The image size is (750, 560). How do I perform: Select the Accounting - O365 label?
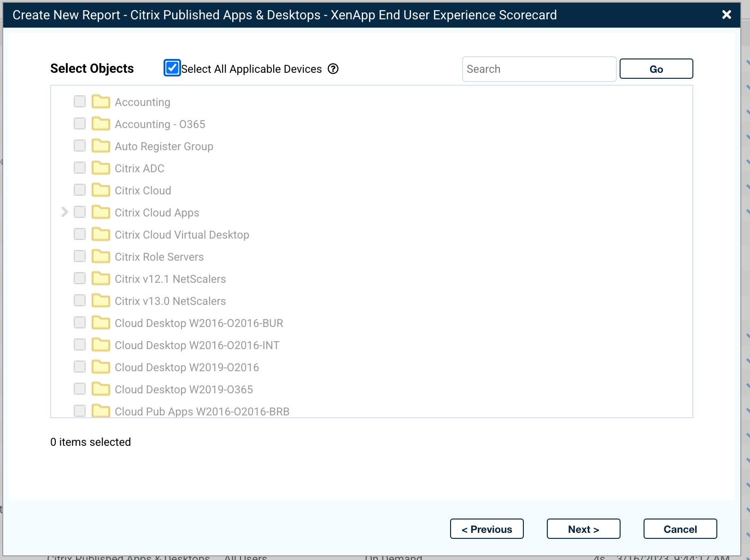(x=160, y=124)
